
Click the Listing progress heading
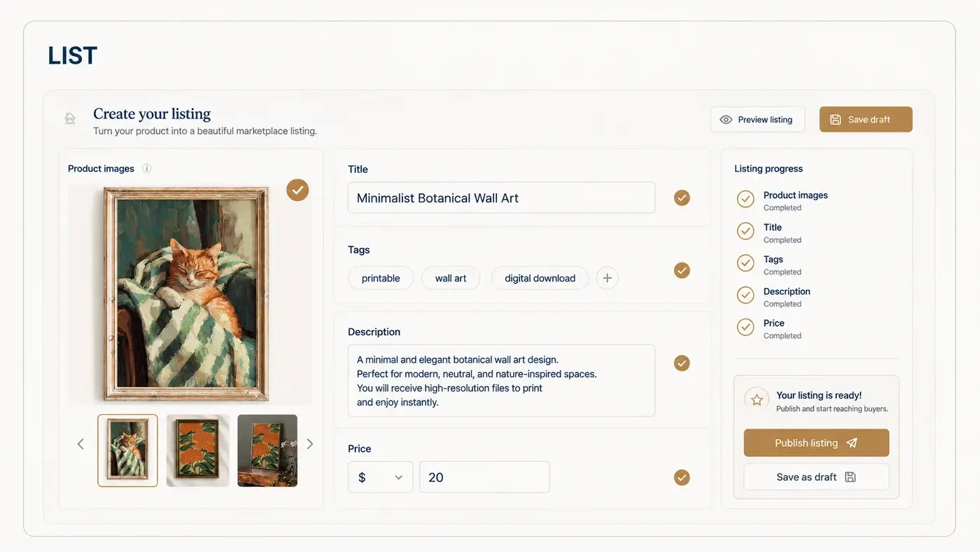(769, 169)
